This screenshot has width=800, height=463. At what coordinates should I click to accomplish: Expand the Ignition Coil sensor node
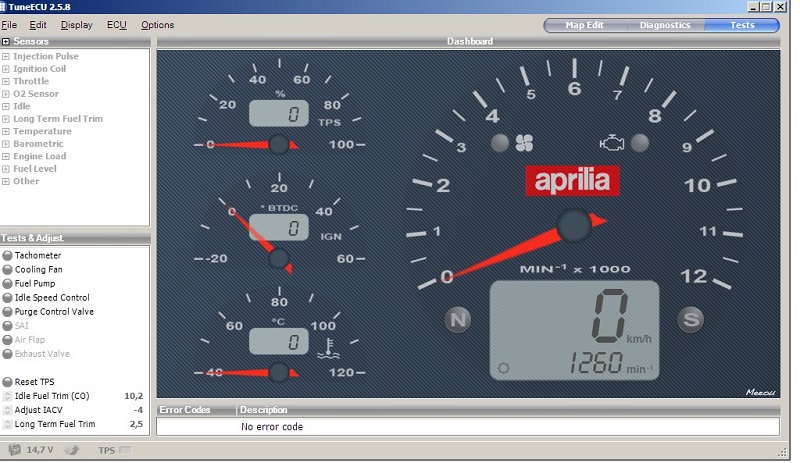[x=6, y=69]
